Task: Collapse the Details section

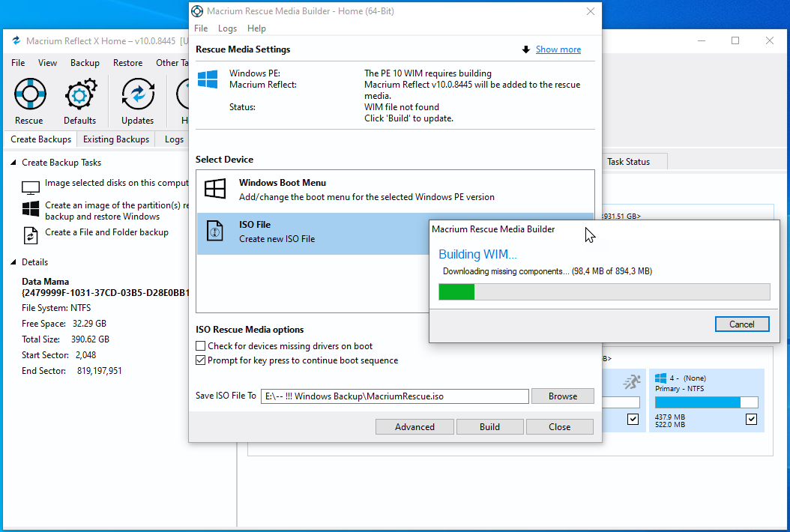Action: (13, 262)
